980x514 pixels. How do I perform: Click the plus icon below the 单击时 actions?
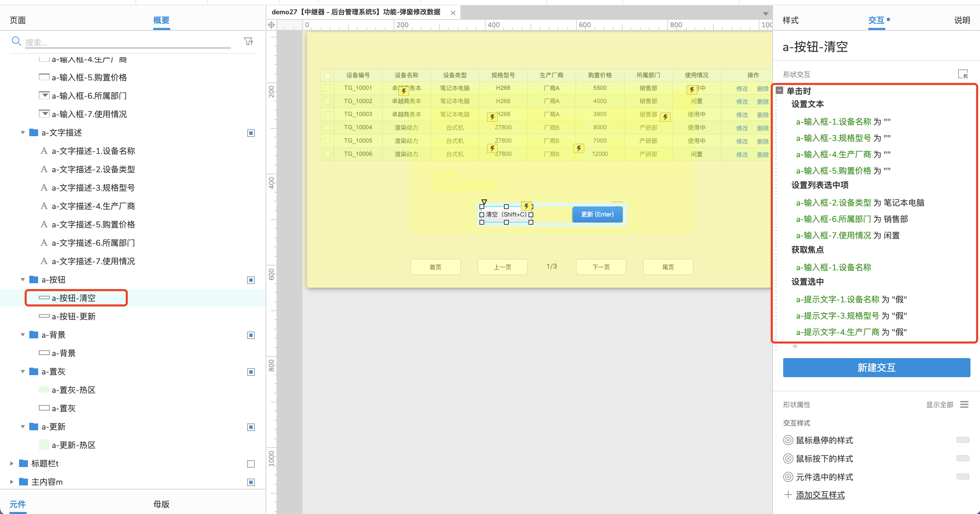click(795, 346)
